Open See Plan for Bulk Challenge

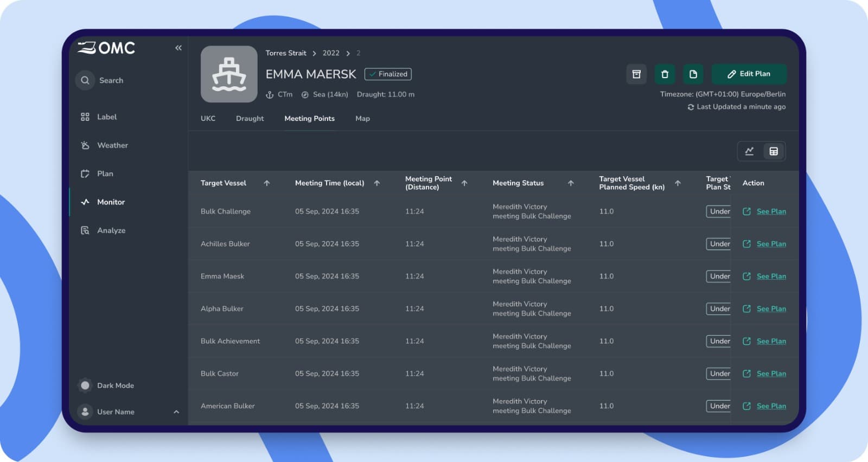771,211
